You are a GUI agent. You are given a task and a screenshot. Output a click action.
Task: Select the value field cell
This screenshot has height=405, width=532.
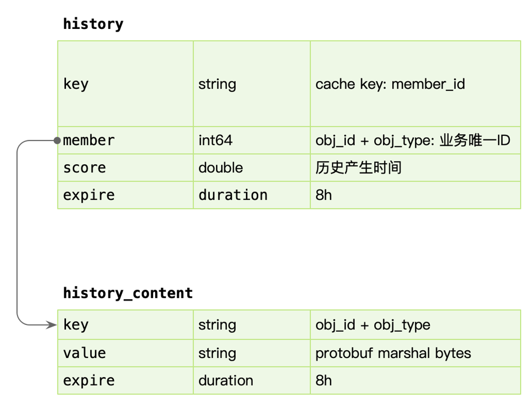[x=125, y=353]
